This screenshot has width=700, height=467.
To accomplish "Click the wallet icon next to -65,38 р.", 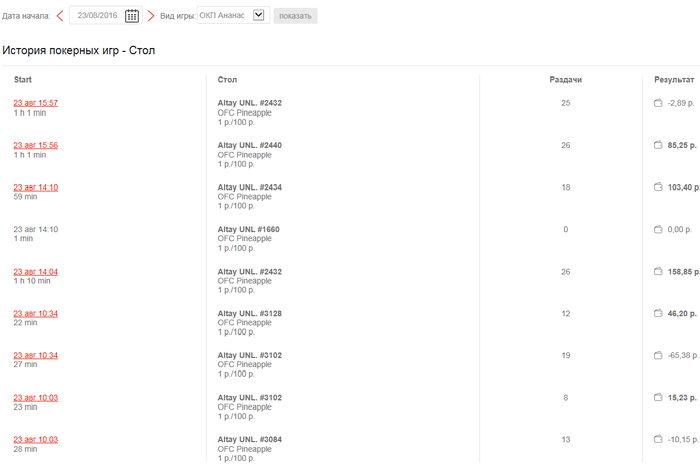I will [657, 355].
